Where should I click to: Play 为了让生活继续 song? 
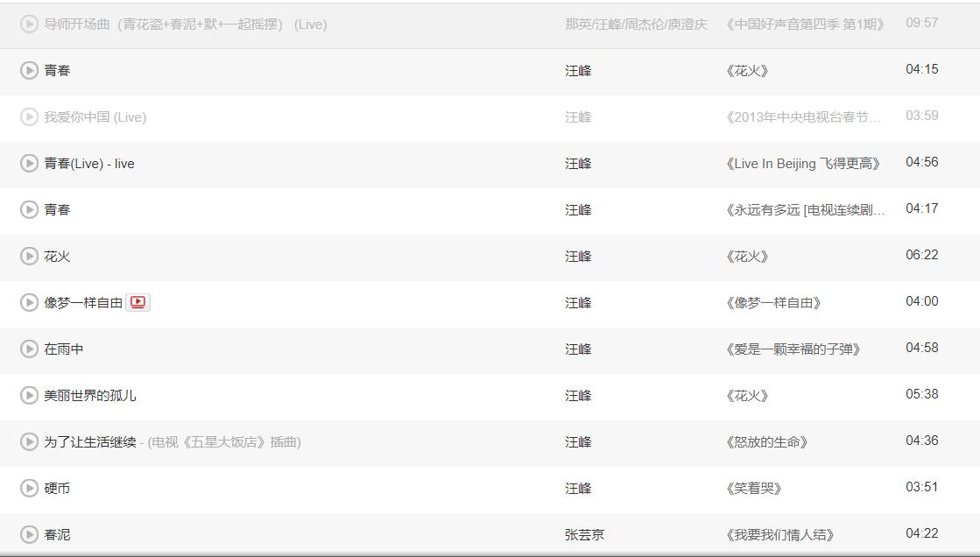click(x=29, y=442)
